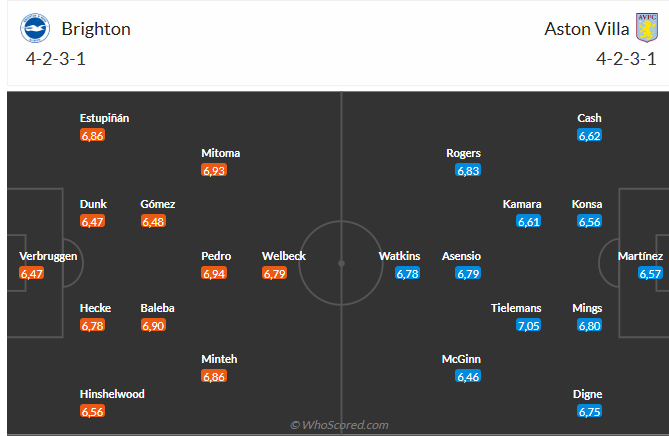Screen dimensions: 669x436
Task: Open the Brighton team name link
Action: 96,29
